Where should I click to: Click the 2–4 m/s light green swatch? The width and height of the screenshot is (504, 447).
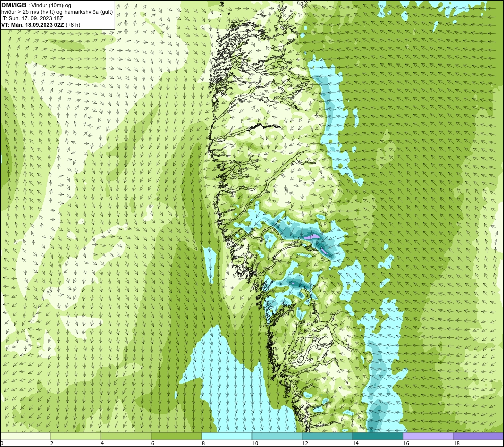click(x=76, y=436)
